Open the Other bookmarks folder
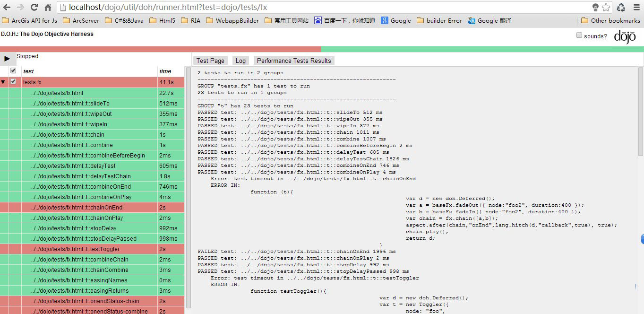This screenshot has width=644, height=314. 610,20
